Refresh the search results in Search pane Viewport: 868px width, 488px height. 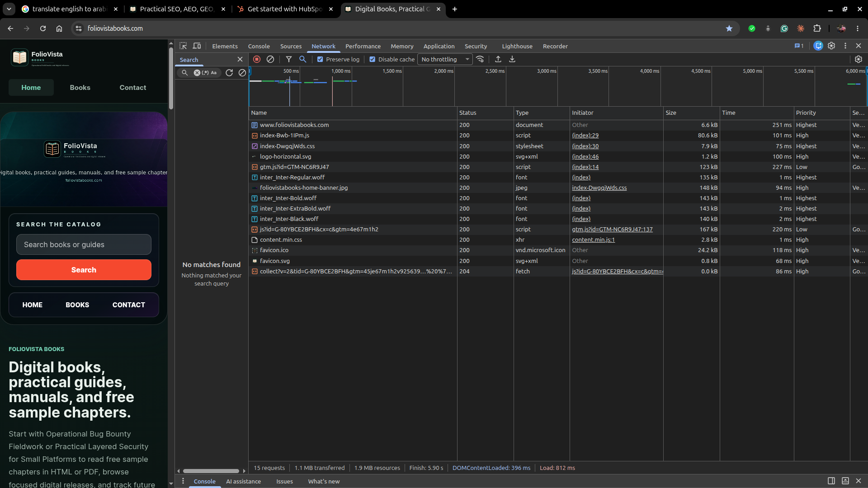pos(229,72)
